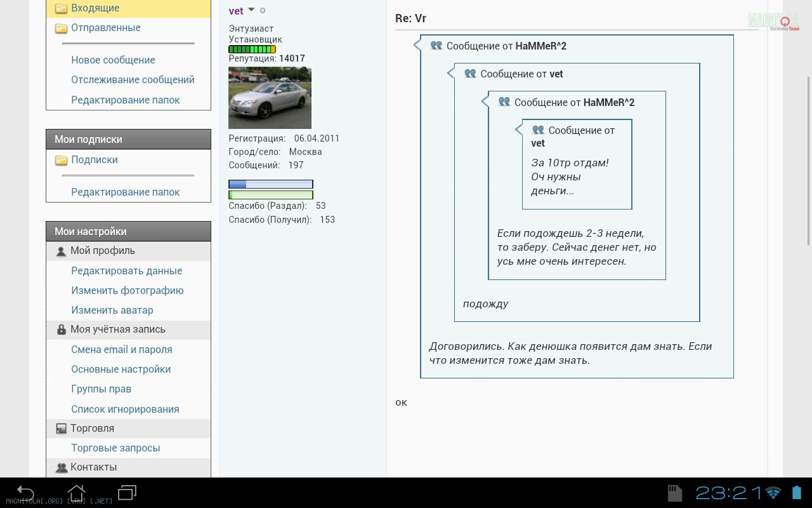Click the Отправленные folder icon

(x=61, y=29)
